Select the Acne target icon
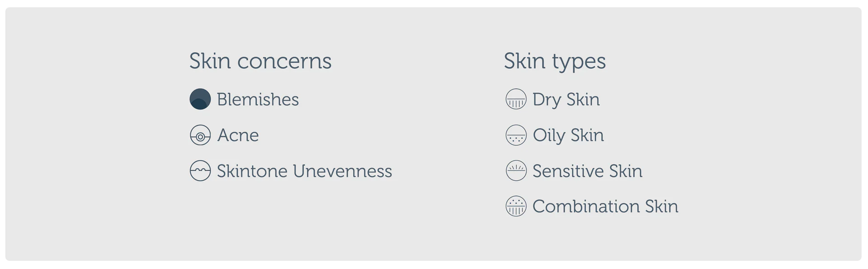 coord(200,135)
